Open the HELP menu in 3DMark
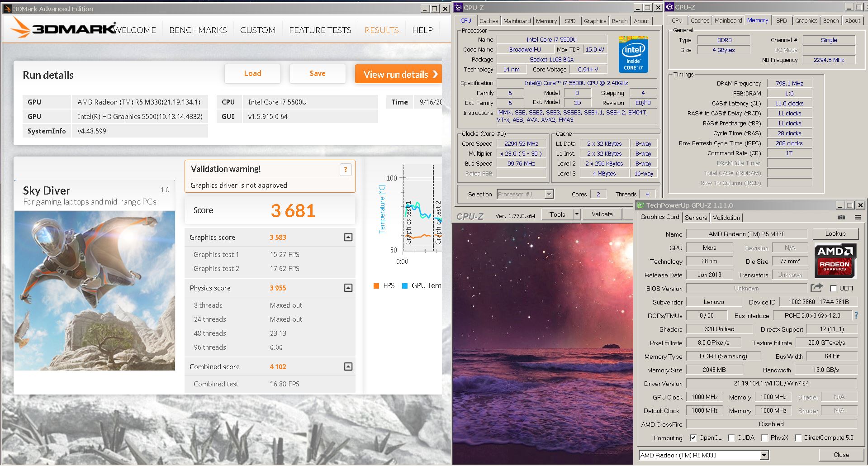The height and width of the screenshot is (466, 868). [x=422, y=30]
